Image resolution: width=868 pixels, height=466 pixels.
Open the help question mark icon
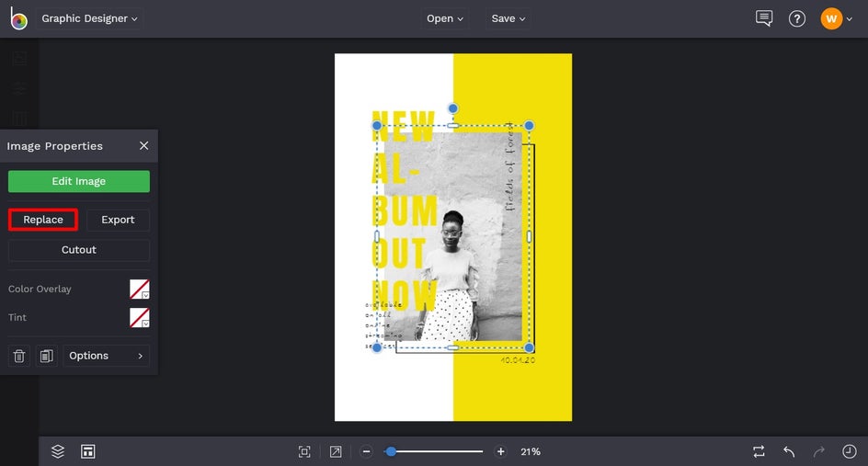coord(796,18)
